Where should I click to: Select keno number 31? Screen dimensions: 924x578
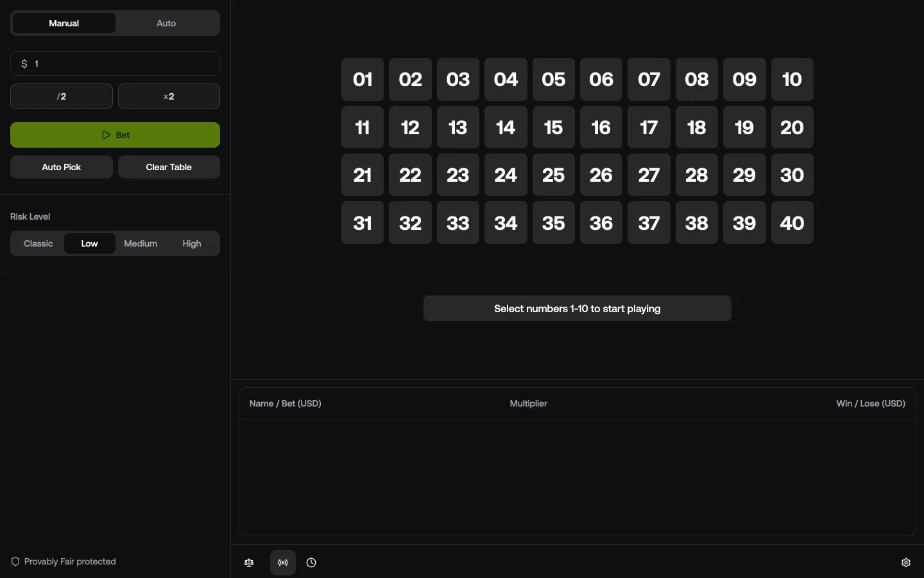click(x=363, y=223)
